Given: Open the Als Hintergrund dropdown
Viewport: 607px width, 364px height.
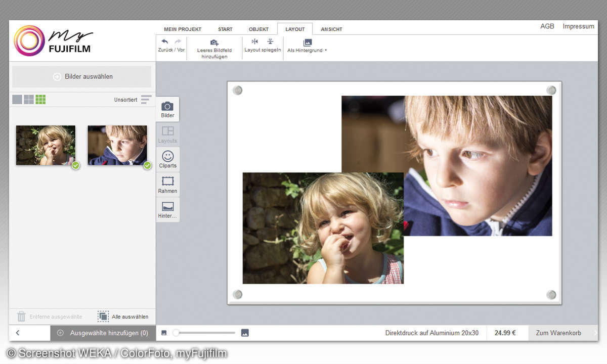Looking at the screenshot, I should [308, 46].
